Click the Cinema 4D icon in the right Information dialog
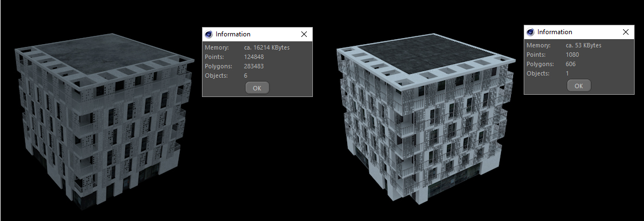This screenshot has height=221, width=644. [x=530, y=32]
